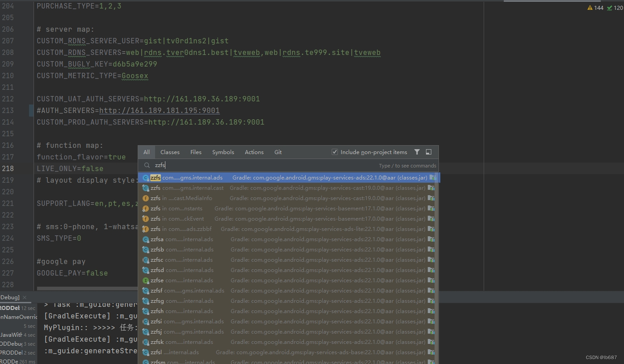
Task: Click the function_flavor=true line
Action: click(x=81, y=157)
